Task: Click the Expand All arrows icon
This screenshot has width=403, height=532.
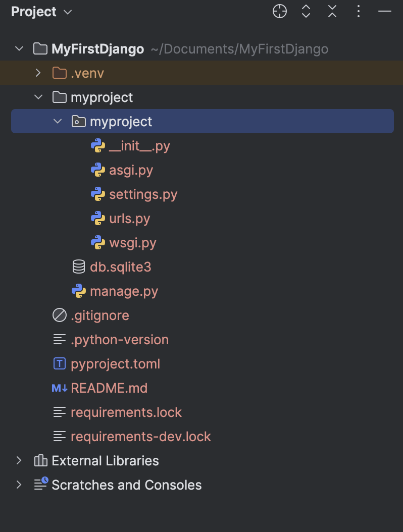Action: pyautogui.click(x=306, y=12)
